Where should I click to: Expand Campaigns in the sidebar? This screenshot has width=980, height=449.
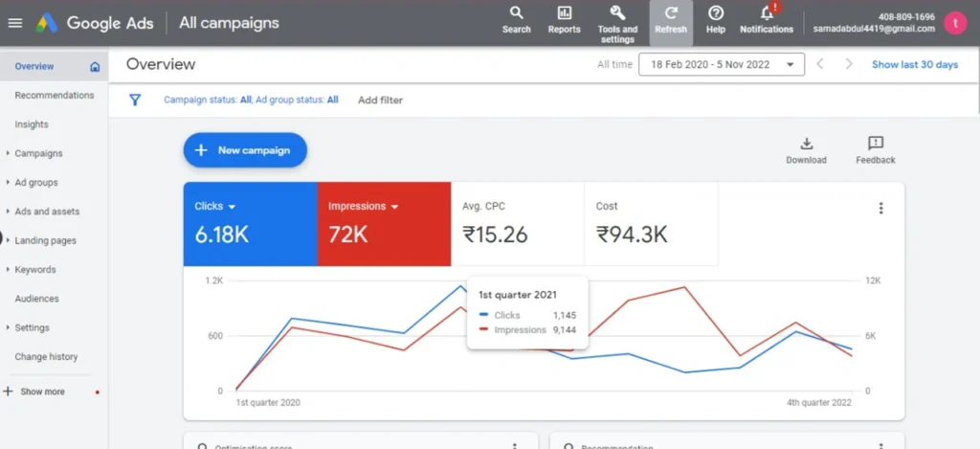(38, 153)
